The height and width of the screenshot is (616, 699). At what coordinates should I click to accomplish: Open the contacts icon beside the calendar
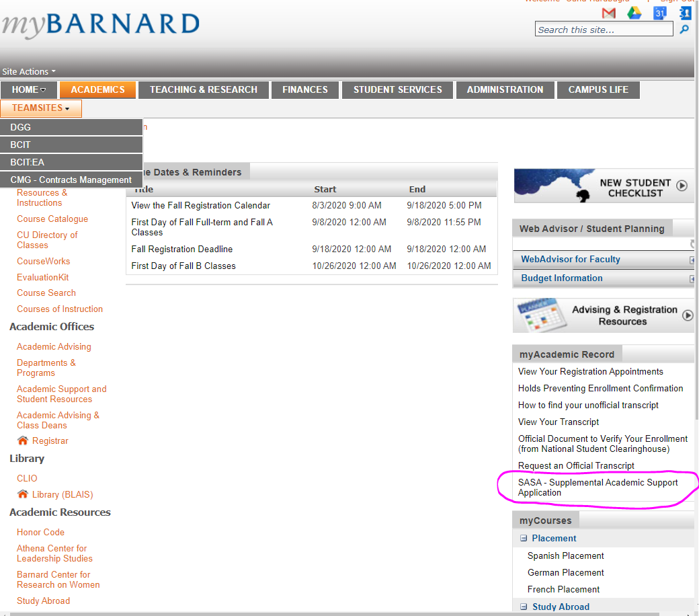point(685,13)
